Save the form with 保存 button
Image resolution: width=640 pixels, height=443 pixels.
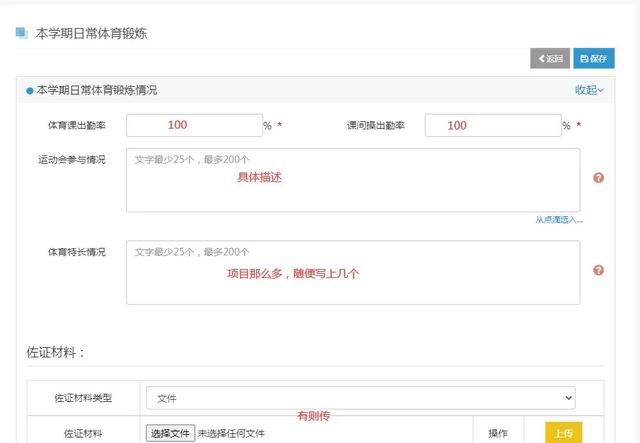pos(594,58)
